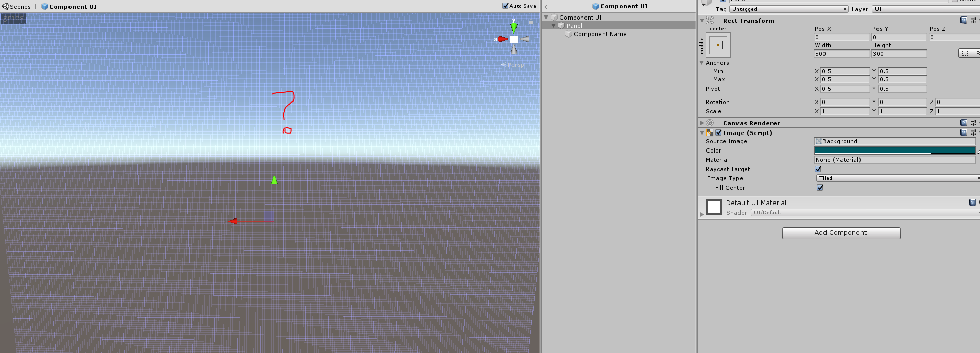Collapse the Panel hierarchy node
This screenshot has height=353, width=980.
click(x=554, y=26)
